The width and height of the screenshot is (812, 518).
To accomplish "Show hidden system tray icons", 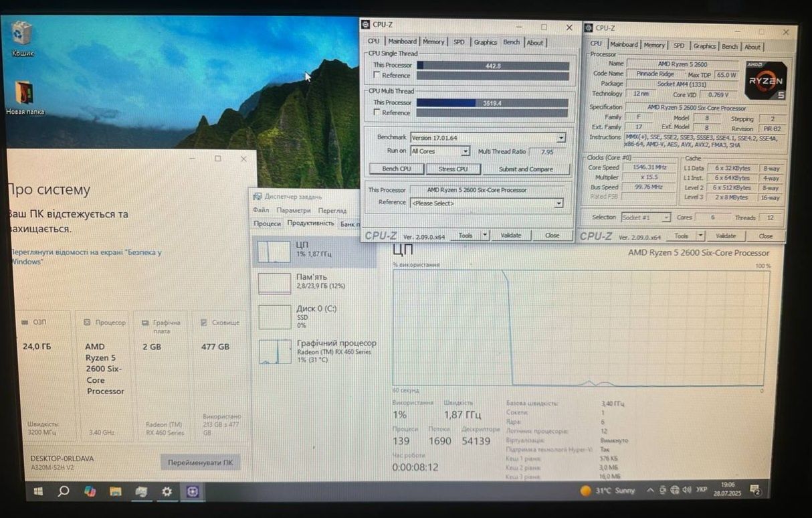I will click(x=651, y=491).
